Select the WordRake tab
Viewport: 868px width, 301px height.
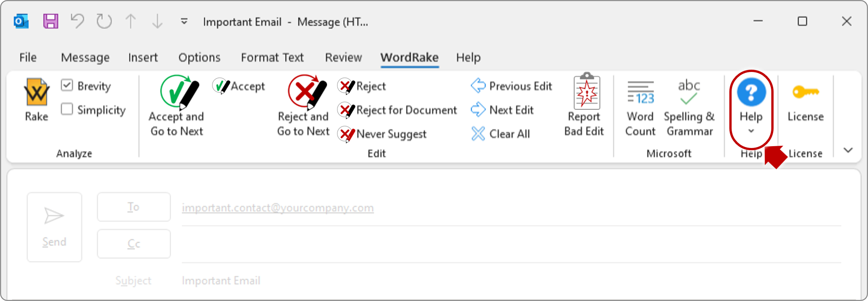pyautogui.click(x=410, y=57)
